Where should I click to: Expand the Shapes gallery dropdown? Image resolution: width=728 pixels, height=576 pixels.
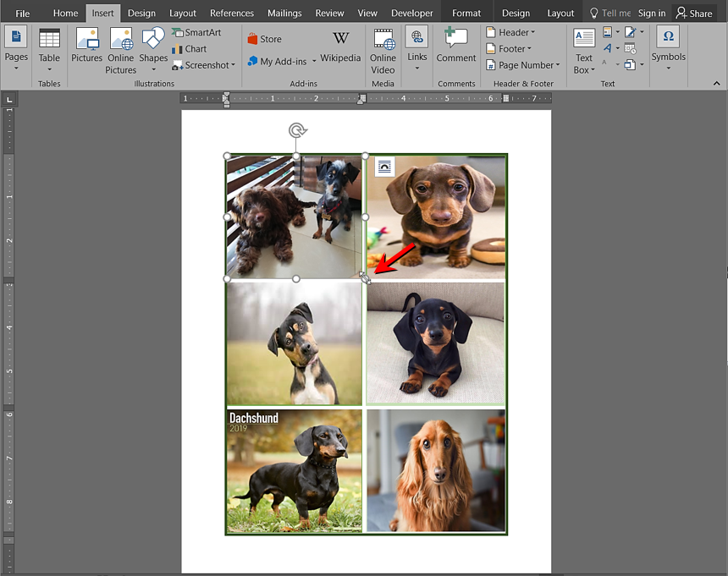tap(153, 69)
